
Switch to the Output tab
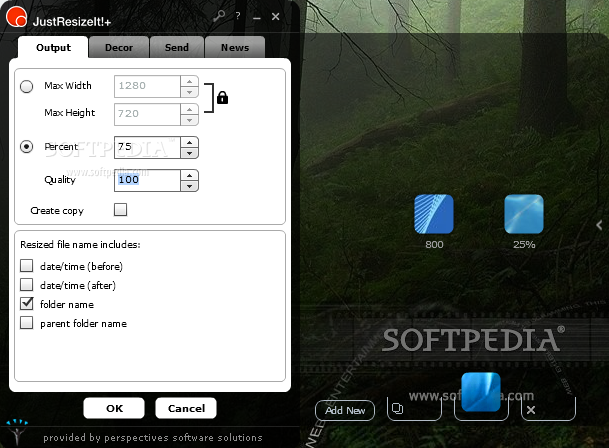[x=53, y=47]
